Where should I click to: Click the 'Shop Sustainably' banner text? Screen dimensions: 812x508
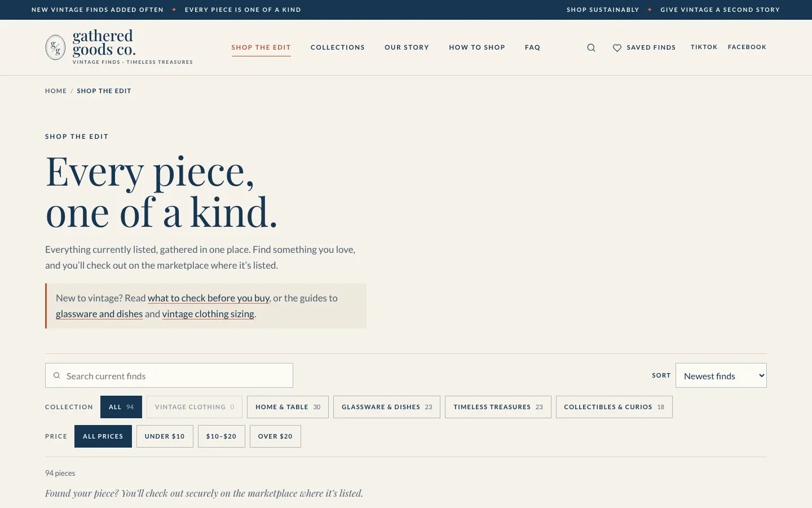[603, 10]
